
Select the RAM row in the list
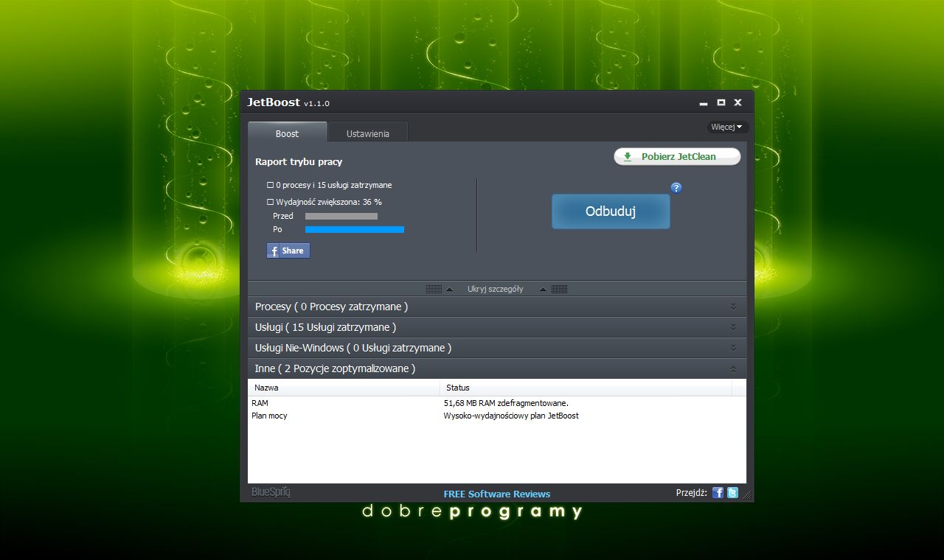[497, 403]
